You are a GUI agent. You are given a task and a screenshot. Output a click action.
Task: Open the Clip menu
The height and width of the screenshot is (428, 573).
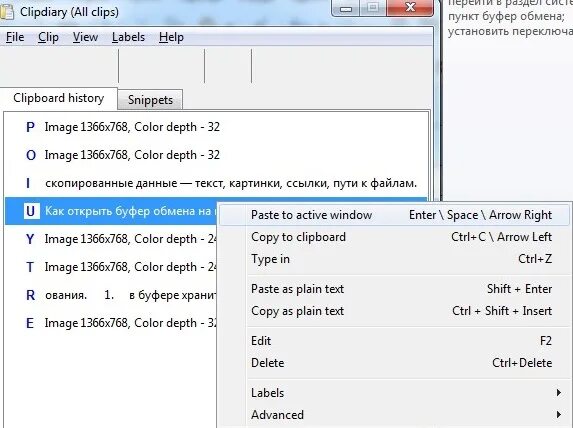[48, 37]
